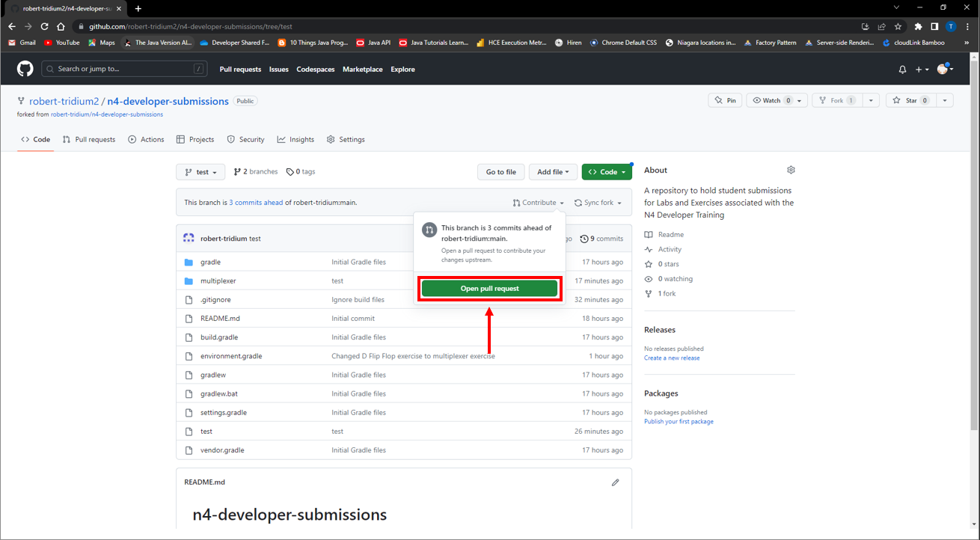The width and height of the screenshot is (980, 540).
Task: Star the repository
Action: (910, 100)
